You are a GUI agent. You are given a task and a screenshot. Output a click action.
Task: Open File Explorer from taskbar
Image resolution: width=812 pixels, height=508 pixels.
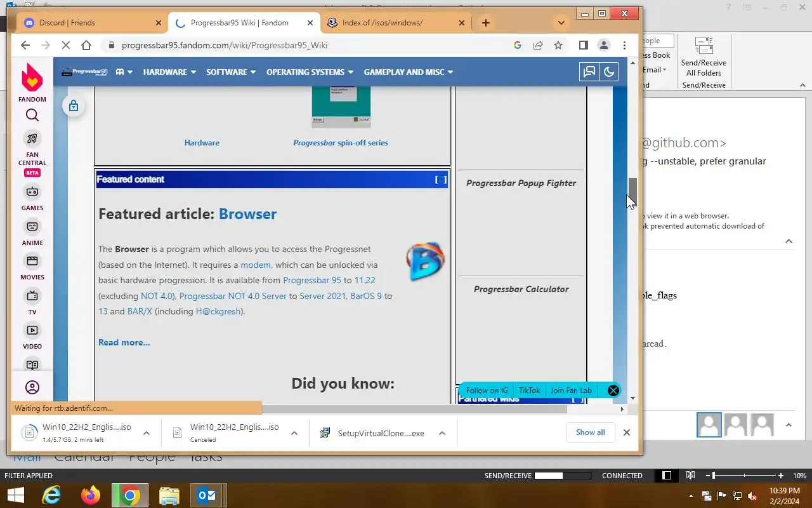point(169,495)
